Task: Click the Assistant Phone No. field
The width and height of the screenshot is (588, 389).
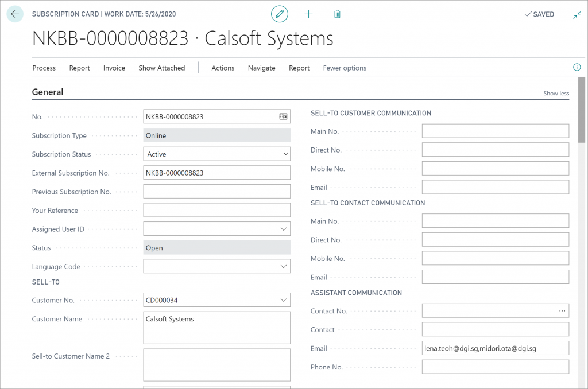Action: click(496, 367)
